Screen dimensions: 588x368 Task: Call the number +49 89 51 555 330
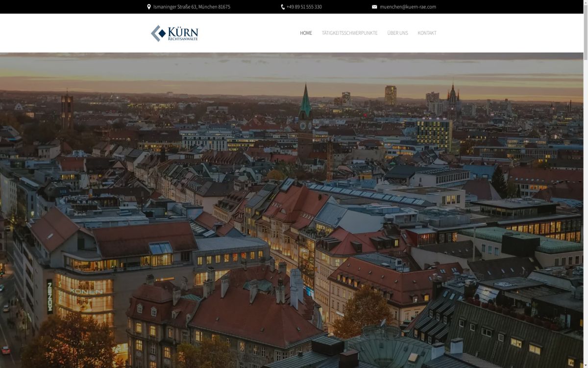coord(304,6)
